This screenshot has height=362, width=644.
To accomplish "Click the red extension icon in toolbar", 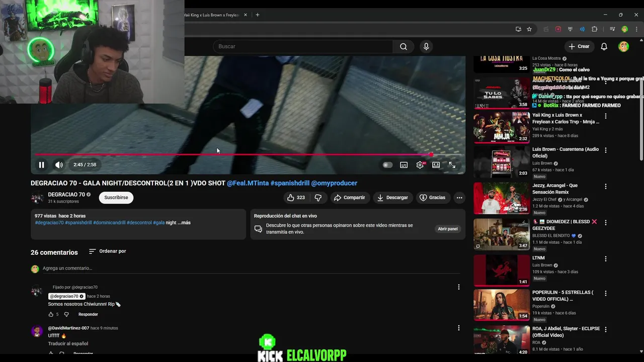I will [x=558, y=29].
